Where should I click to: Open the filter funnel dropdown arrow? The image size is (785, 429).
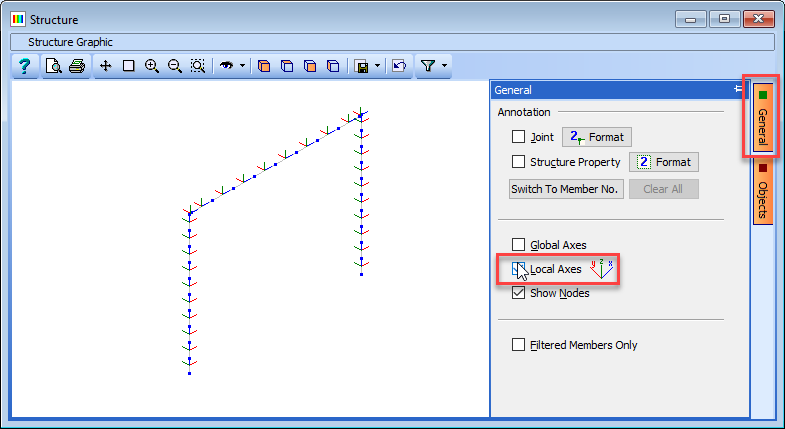coord(444,66)
